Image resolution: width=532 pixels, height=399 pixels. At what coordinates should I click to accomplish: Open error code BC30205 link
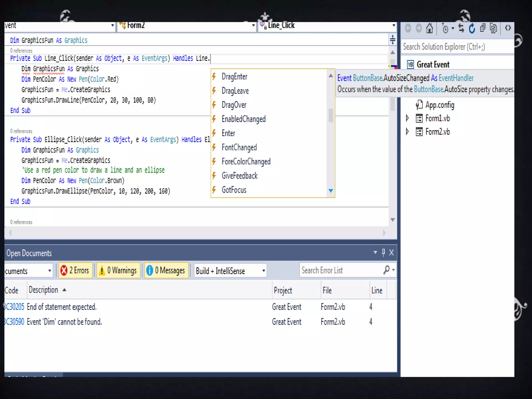pyautogui.click(x=15, y=307)
